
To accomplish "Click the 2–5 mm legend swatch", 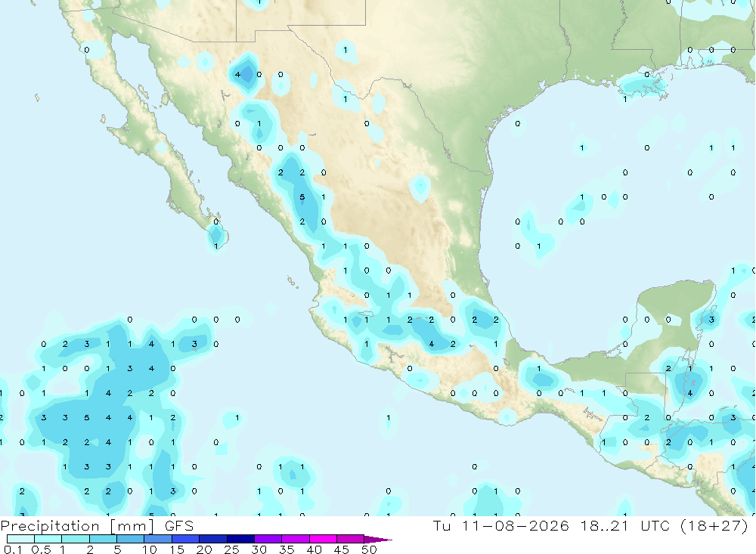I will [x=103, y=539].
